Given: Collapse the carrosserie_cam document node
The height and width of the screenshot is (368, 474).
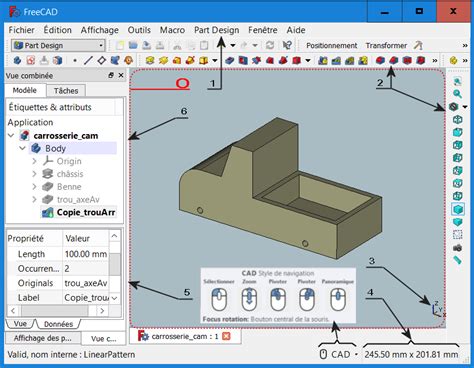Looking at the screenshot, I should point(11,135).
